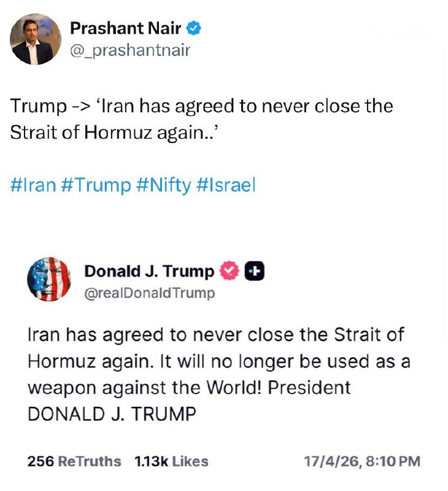Go to the @realDonaldTrump handle

pos(150,293)
